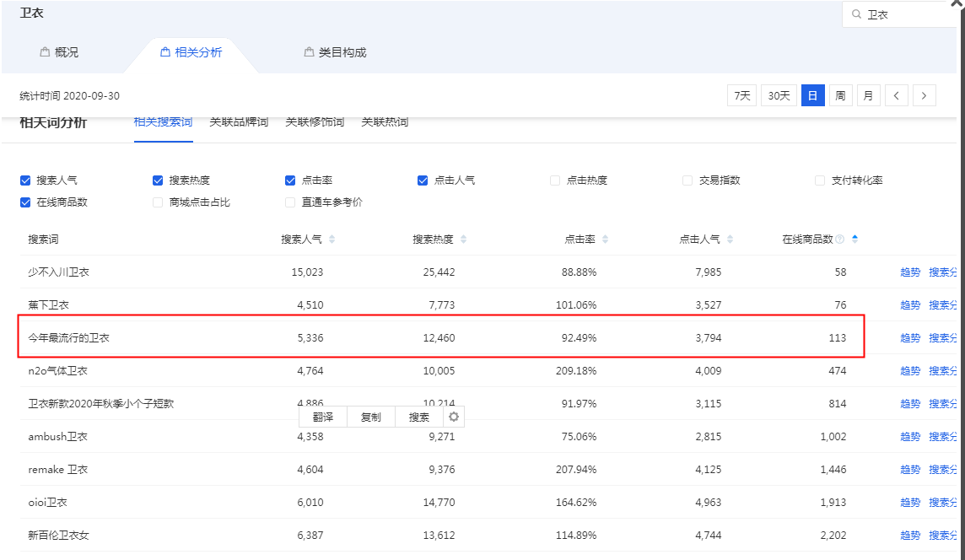Screen dimensions: 965x560
Task: Open 趋势 for n2o气体卫衣
Action: point(910,371)
